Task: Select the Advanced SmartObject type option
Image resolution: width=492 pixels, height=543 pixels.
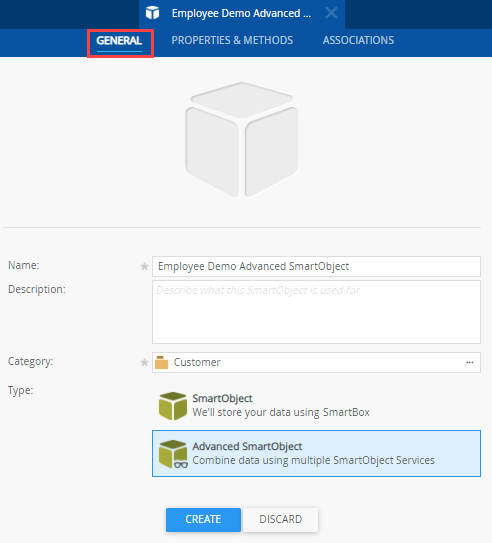Action: [316, 453]
